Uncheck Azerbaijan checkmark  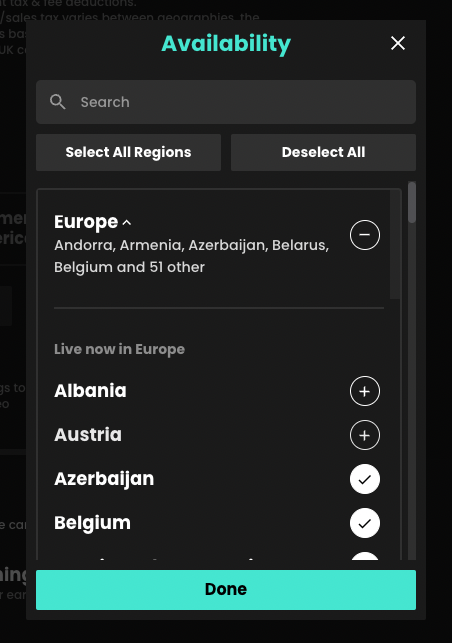click(x=365, y=479)
